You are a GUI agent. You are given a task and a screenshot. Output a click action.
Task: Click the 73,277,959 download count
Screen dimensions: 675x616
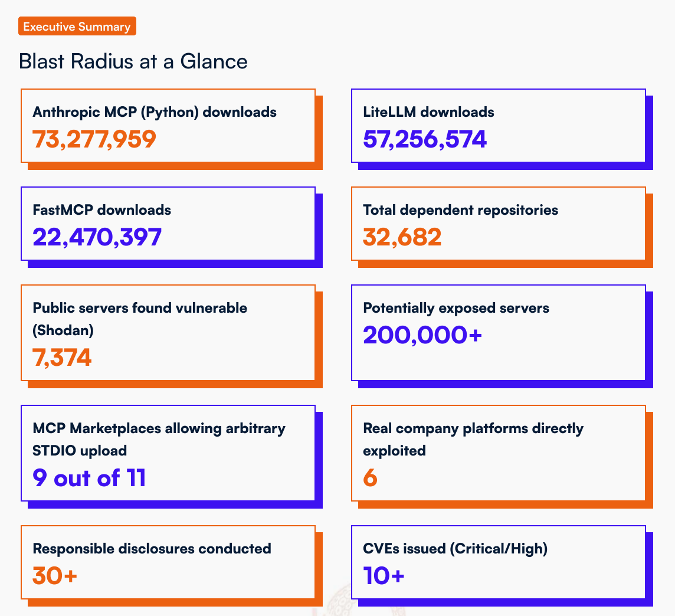click(94, 139)
